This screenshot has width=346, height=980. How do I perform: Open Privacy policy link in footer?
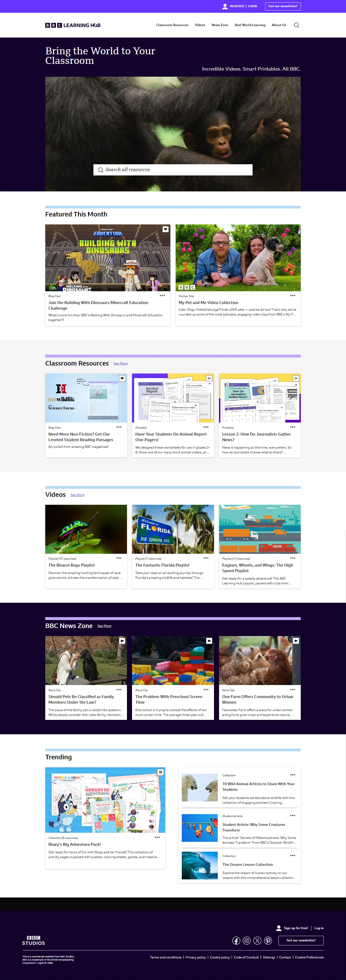(x=195, y=957)
